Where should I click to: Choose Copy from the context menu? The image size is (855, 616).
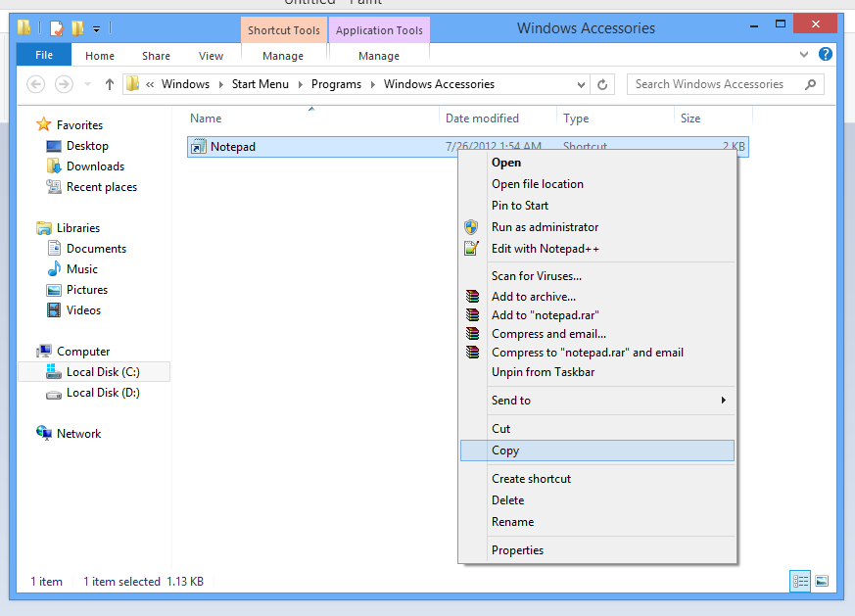tap(505, 450)
